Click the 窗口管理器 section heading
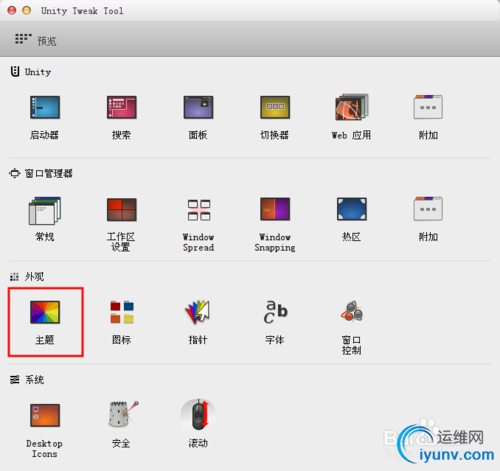This screenshot has height=471, width=500. tap(41, 173)
